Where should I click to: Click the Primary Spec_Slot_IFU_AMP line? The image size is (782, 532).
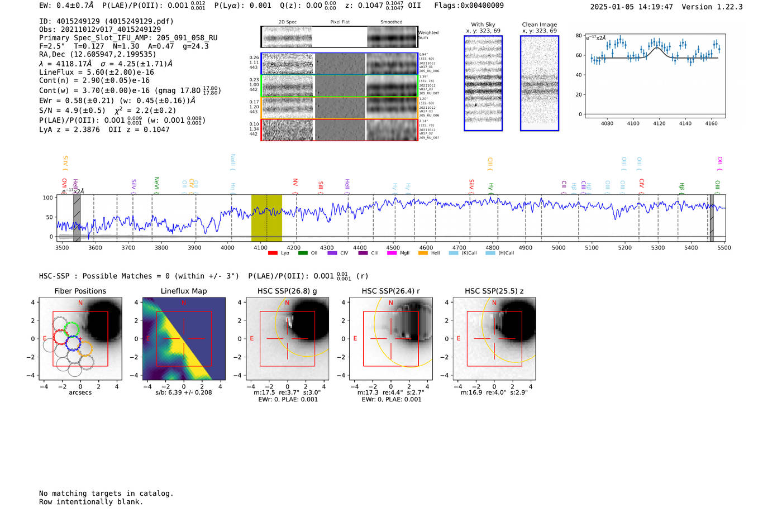tap(128, 37)
